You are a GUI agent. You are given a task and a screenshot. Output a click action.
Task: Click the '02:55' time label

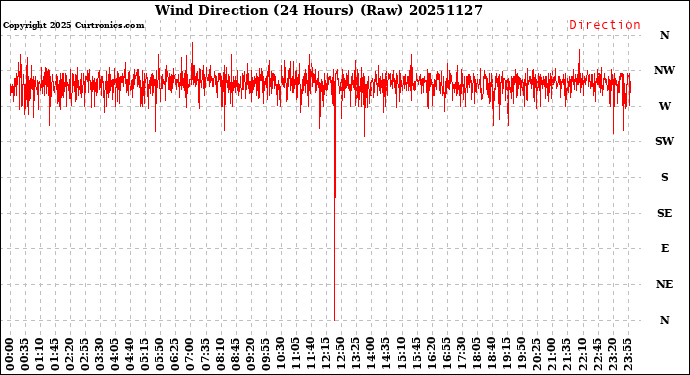pos(85,355)
